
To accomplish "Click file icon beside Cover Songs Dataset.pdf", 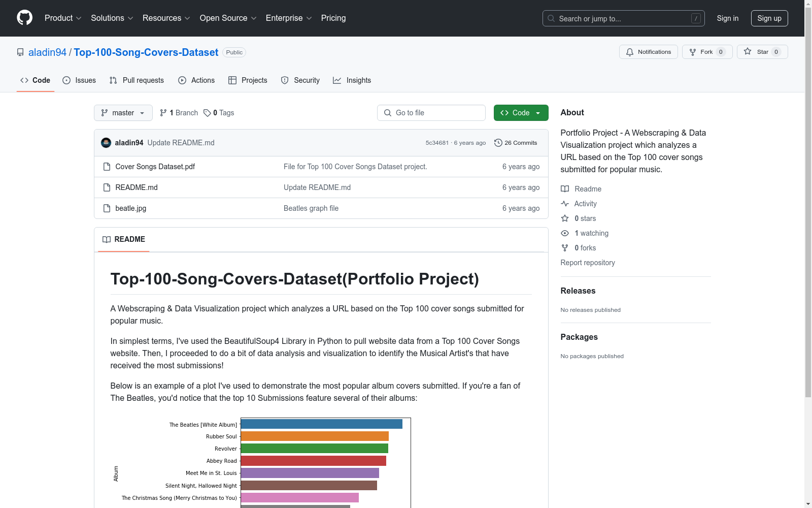I will (x=107, y=167).
